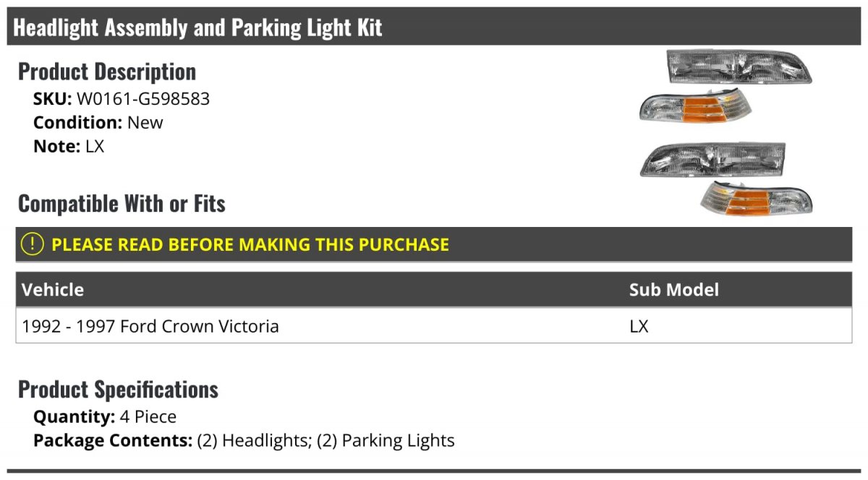868x480 pixels.
Task: Click the Product Description heading
Action: tap(107, 72)
